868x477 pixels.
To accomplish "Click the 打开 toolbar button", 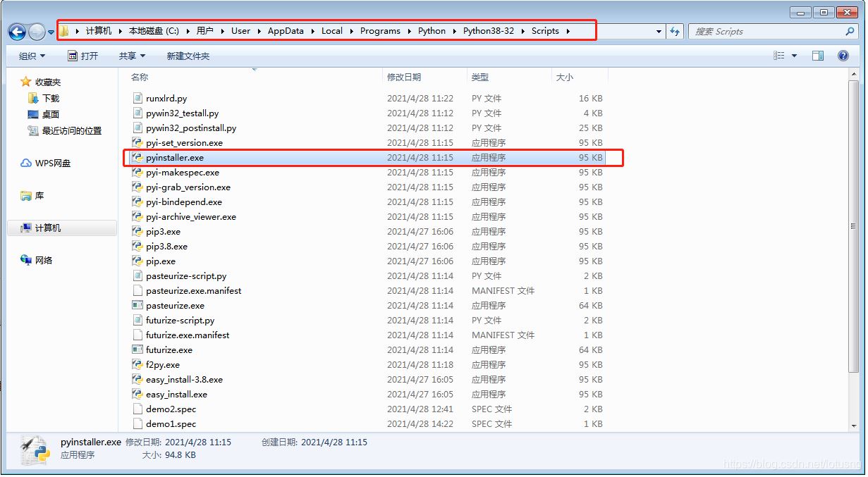I will 83,56.
